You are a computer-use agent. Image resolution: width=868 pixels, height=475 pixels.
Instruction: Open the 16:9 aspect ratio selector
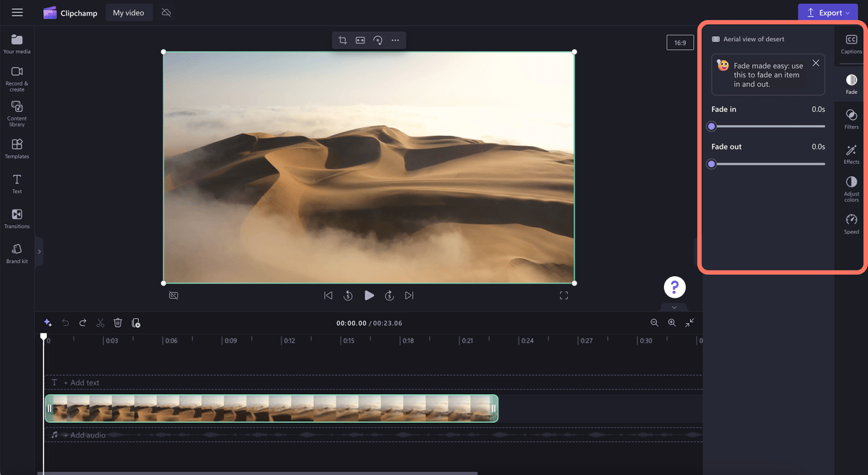pos(680,43)
